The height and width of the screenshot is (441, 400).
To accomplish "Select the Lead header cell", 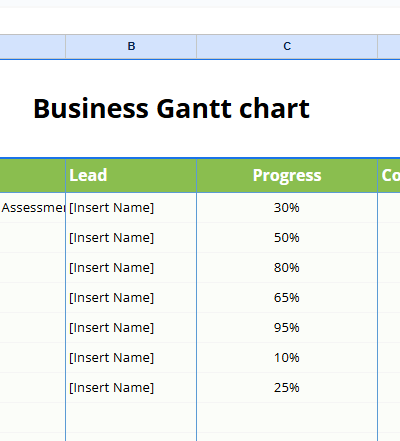I will pyautogui.click(x=131, y=176).
